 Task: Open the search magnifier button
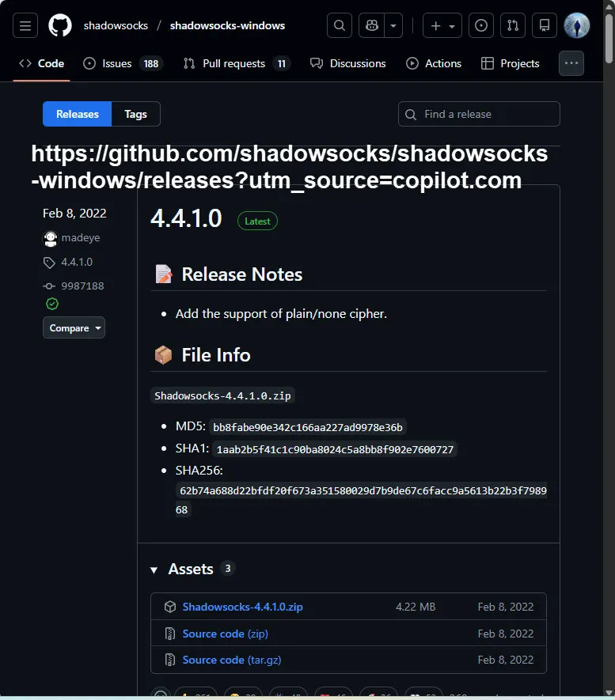(340, 25)
